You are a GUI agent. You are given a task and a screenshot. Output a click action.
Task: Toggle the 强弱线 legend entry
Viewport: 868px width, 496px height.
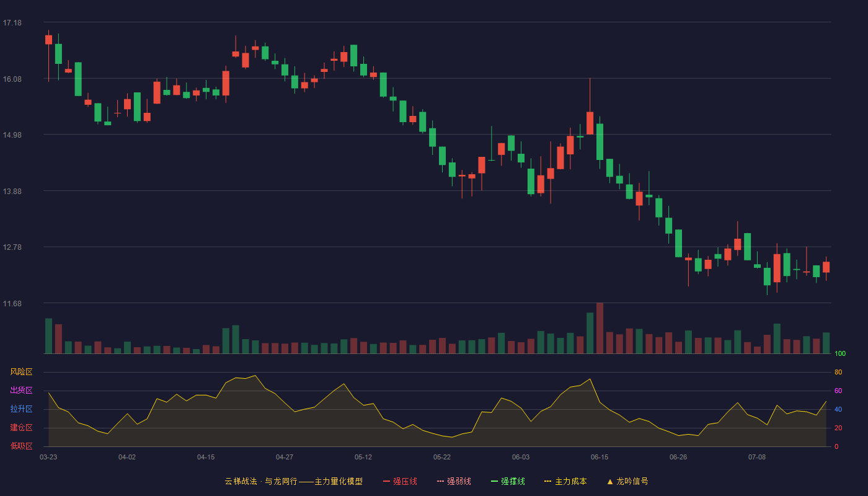(454, 481)
